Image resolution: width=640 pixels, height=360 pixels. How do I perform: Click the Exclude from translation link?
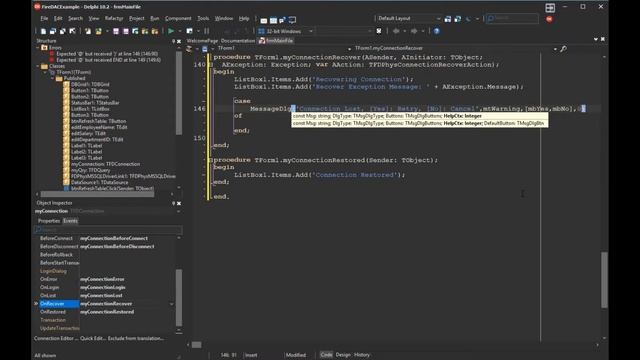[x=137, y=338]
